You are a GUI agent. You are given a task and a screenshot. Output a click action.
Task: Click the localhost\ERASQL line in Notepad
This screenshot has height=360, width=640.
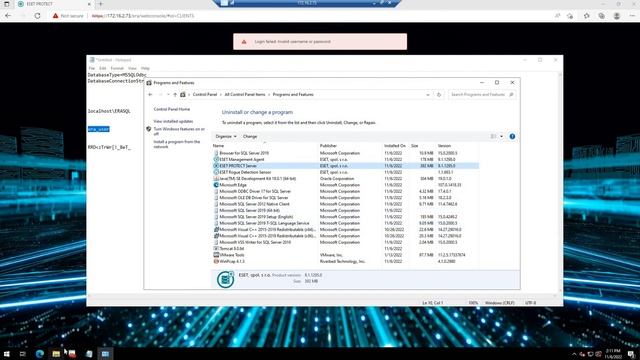tap(109, 111)
